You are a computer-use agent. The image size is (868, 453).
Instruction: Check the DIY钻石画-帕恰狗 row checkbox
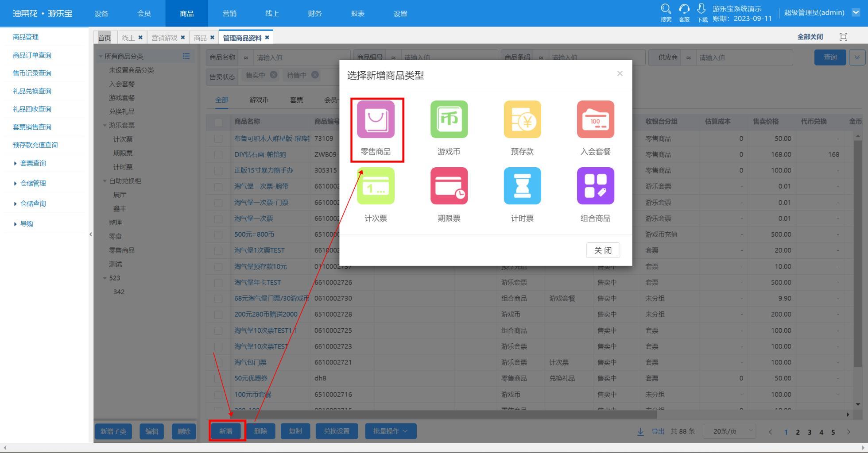click(x=218, y=155)
